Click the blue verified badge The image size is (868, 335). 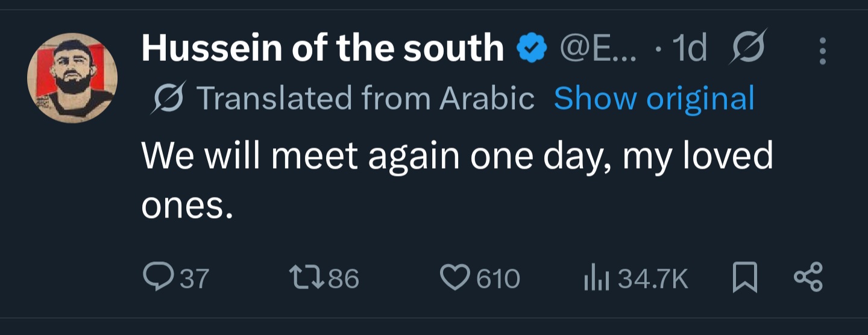[532, 49]
